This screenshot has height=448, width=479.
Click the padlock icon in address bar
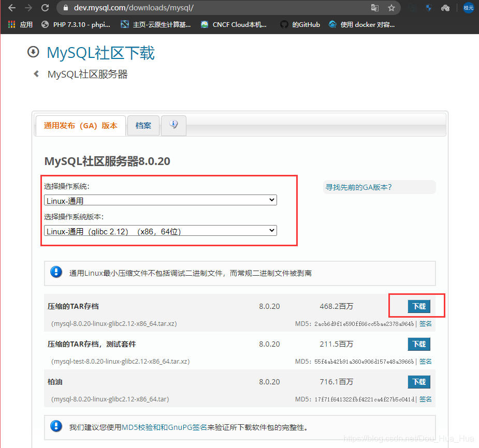click(65, 8)
